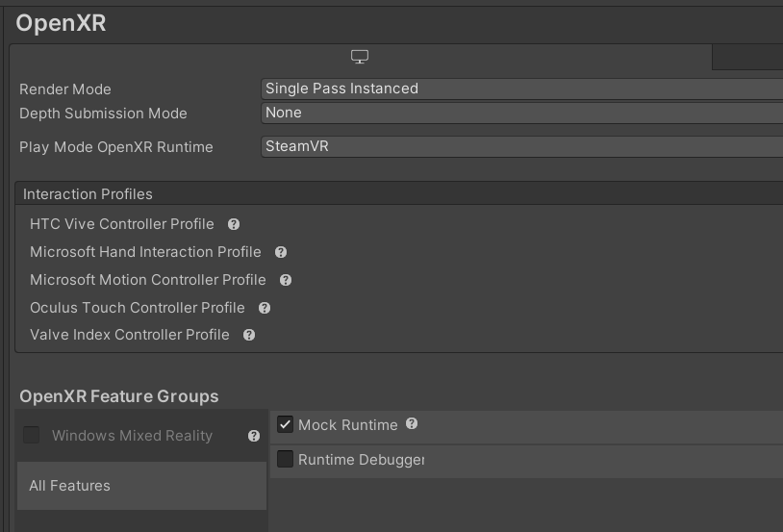Open the Depth Submission Mode dropdown
The image size is (783, 532).
[x=521, y=113]
